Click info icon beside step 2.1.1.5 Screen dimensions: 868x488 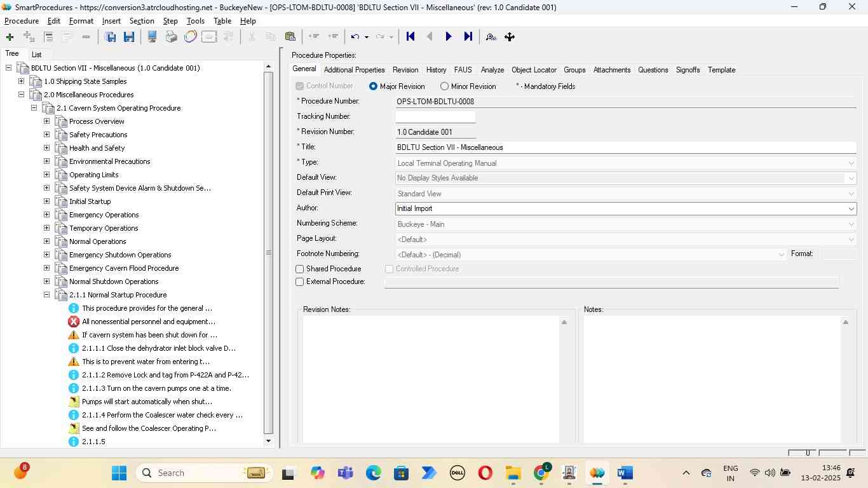(x=74, y=442)
